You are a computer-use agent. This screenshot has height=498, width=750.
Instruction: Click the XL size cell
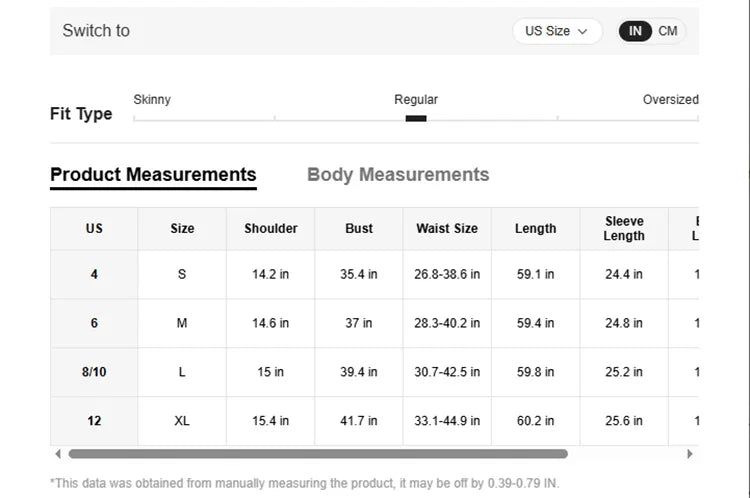point(182,421)
